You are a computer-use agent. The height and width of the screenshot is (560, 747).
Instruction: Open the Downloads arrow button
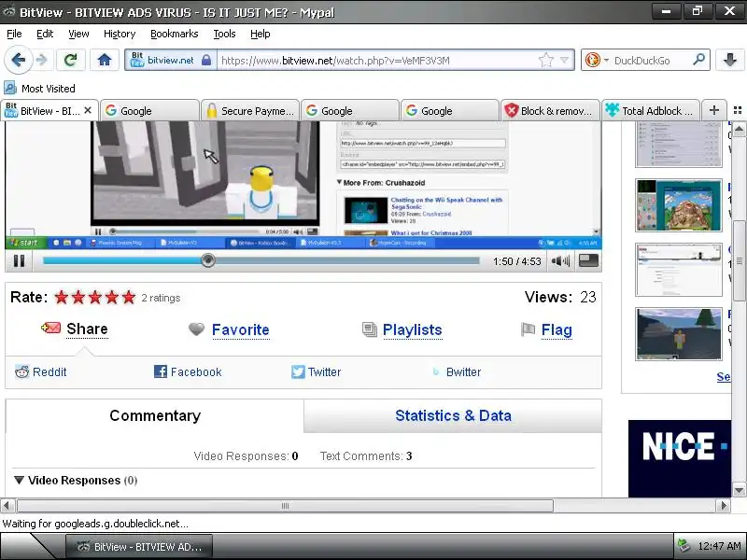click(730, 60)
